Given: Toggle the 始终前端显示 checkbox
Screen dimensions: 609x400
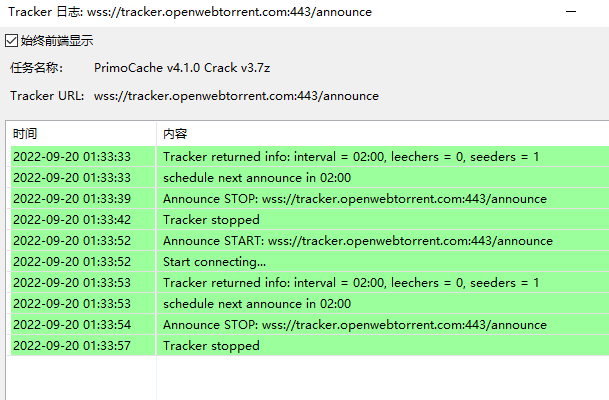Looking at the screenshot, I should coord(11,40).
